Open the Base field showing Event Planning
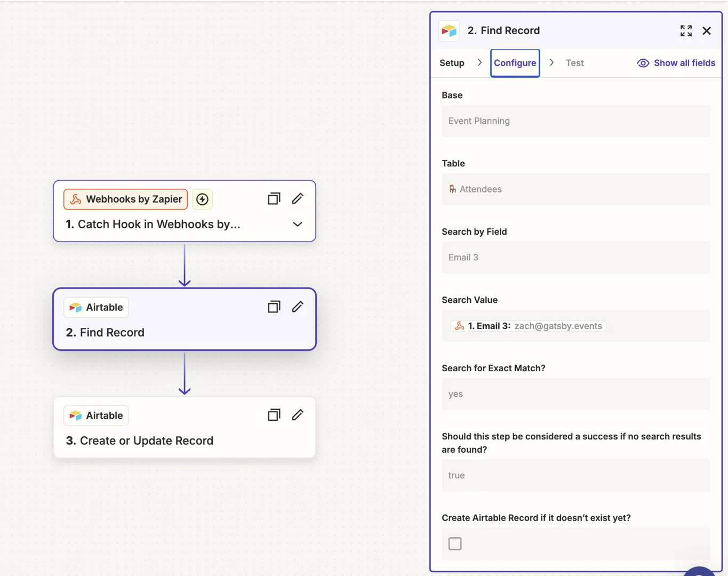728x576 pixels. coord(575,121)
